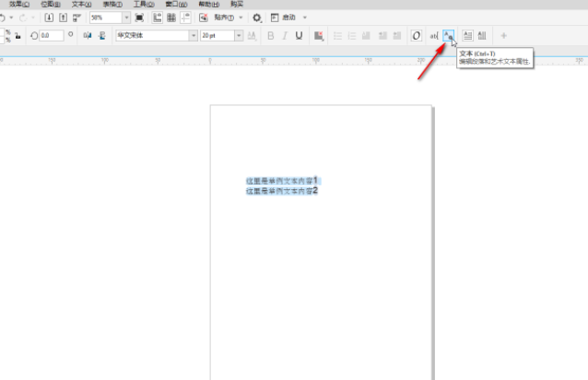Open the 文本 menu
This screenshot has width=588, height=380.
click(81, 4)
